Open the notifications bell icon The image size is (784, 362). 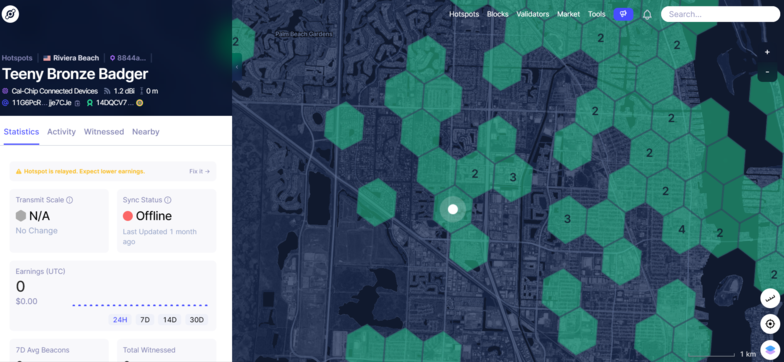tap(647, 14)
